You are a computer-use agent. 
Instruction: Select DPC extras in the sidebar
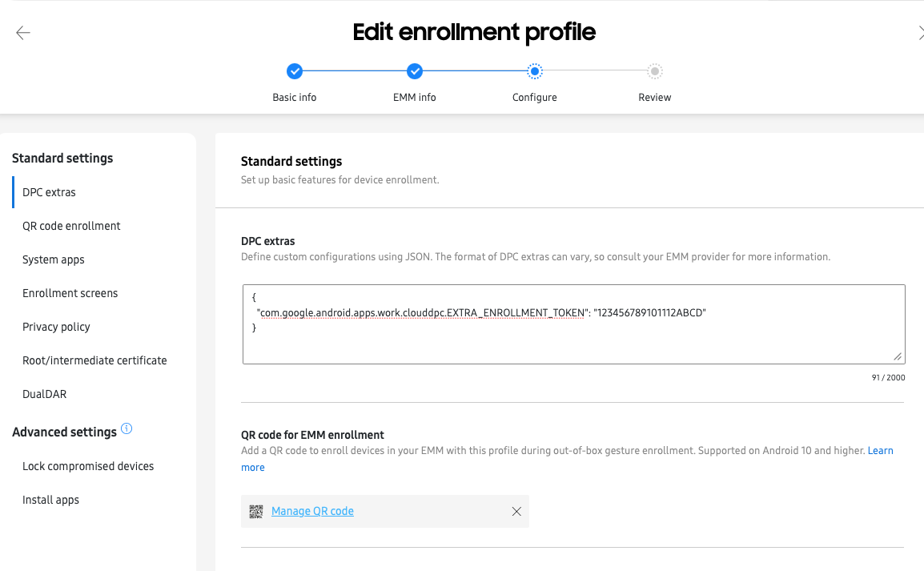coord(49,192)
